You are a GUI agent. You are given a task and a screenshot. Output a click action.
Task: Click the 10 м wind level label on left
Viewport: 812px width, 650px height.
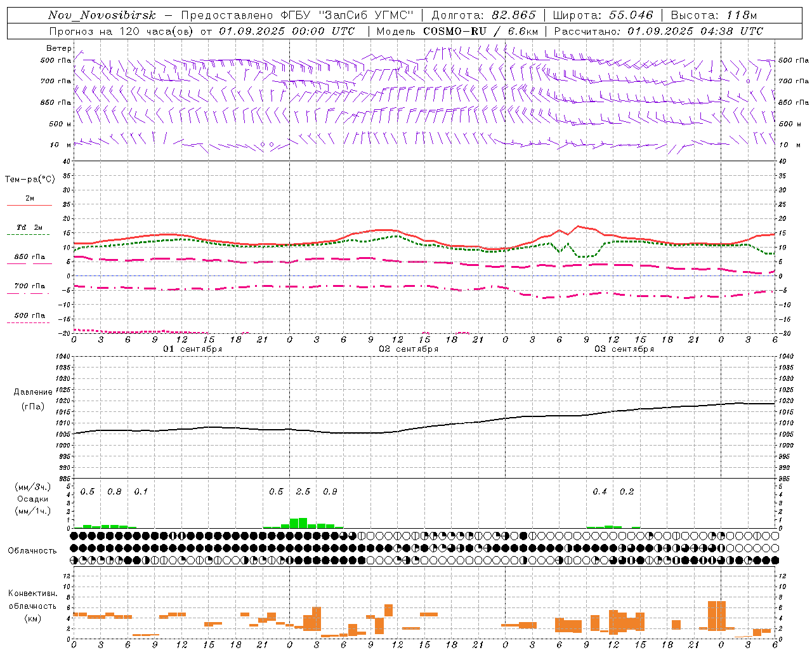(61, 145)
